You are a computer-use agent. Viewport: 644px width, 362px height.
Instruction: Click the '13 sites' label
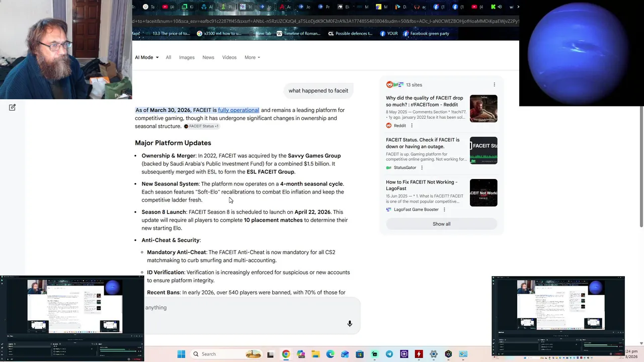coord(414,85)
